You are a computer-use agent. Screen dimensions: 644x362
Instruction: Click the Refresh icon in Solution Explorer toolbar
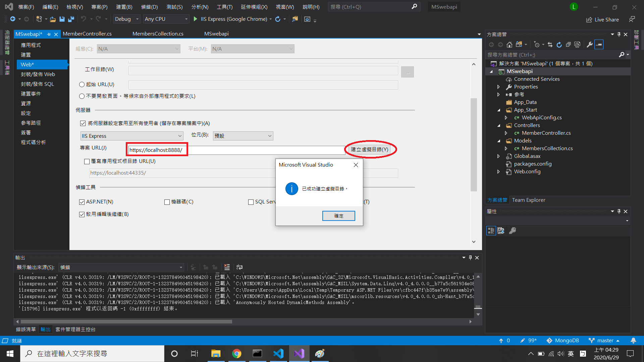559,45
